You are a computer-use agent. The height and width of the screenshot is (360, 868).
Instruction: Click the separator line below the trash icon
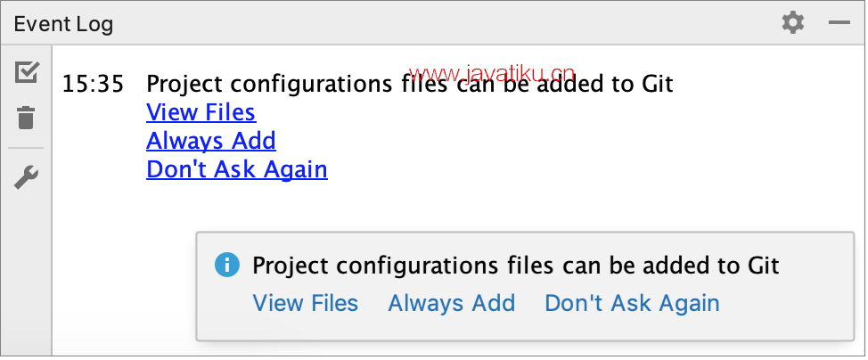click(26, 148)
